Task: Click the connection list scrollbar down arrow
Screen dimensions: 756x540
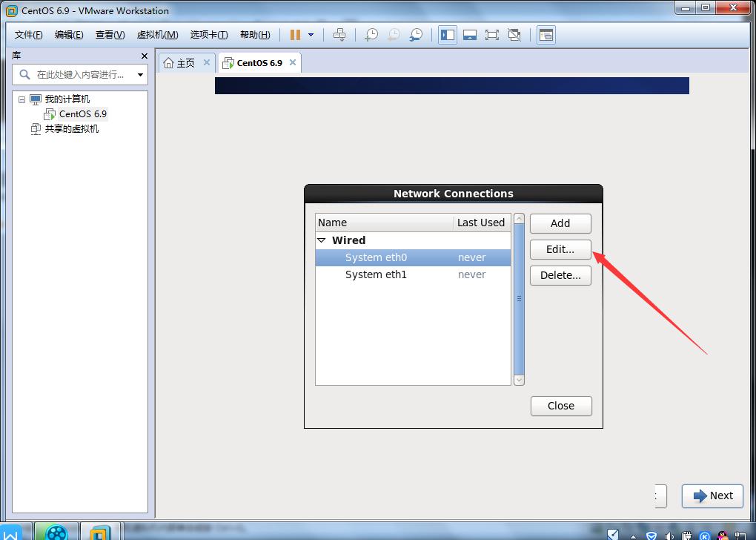Action: pos(520,381)
